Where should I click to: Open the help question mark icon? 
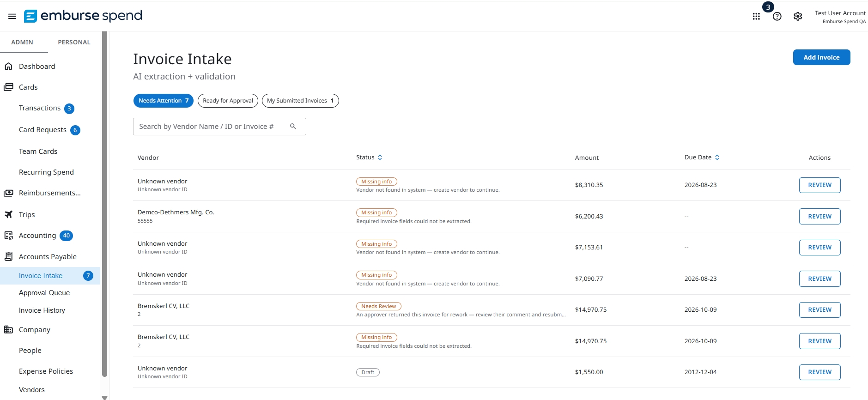click(777, 16)
